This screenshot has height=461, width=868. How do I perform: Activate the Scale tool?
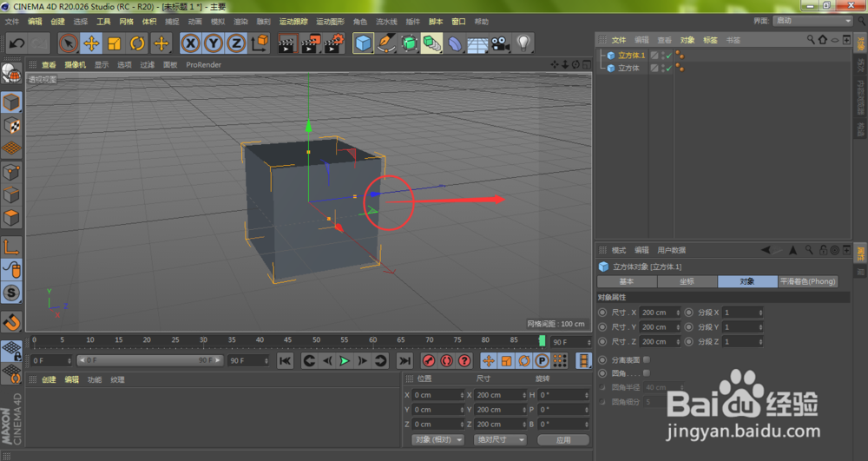(x=115, y=43)
